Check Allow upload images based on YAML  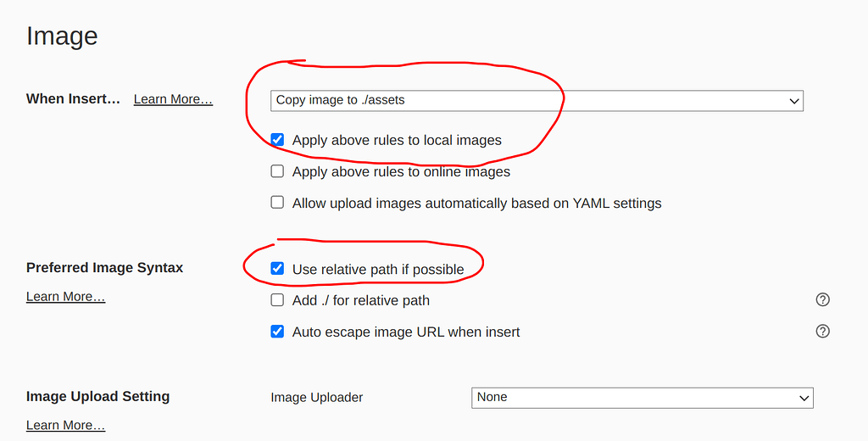[x=277, y=203]
